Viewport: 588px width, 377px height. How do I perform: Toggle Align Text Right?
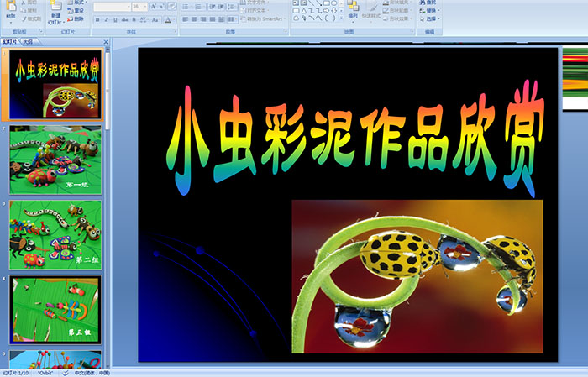tap(203, 19)
